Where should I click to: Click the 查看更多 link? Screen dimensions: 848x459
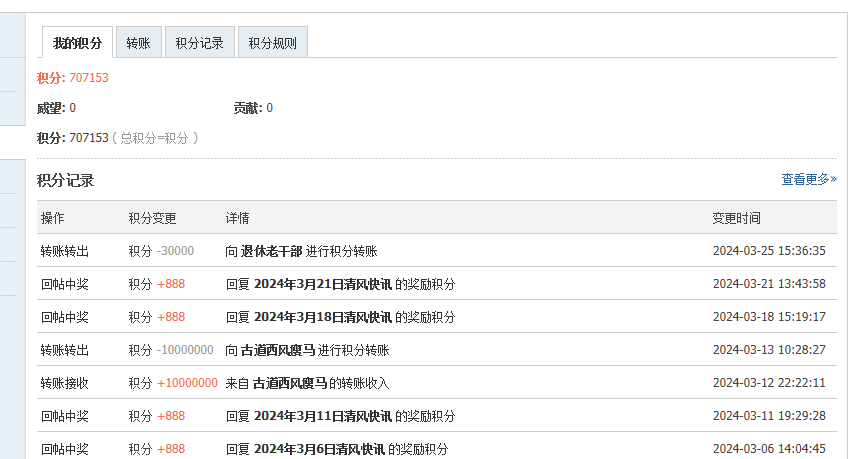click(x=808, y=179)
